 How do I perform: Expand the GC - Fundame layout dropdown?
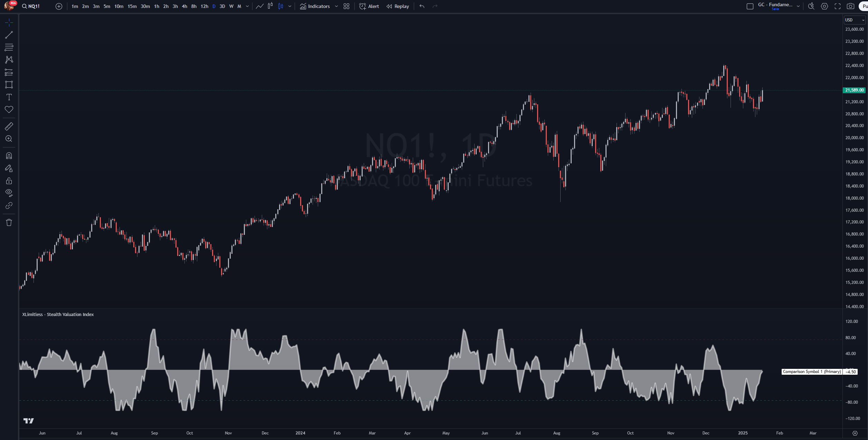798,6
